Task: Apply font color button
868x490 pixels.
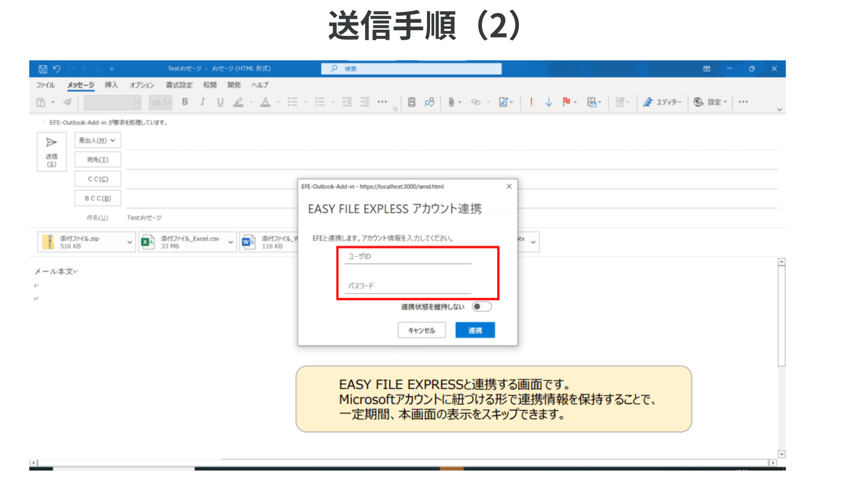Action: pos(265,102)
